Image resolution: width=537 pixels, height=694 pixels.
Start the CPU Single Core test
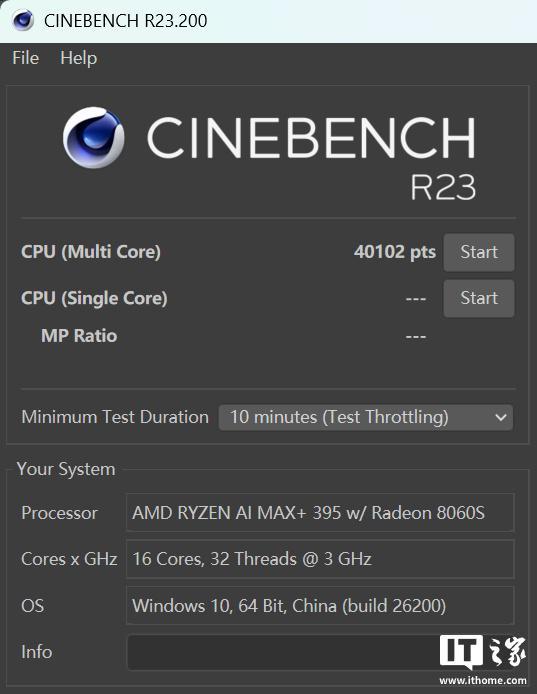(x=479, y=298)
